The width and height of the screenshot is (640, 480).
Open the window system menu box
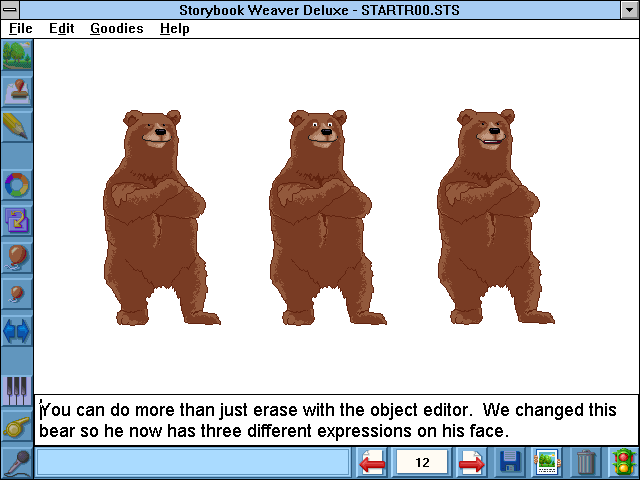click(10, 9)
